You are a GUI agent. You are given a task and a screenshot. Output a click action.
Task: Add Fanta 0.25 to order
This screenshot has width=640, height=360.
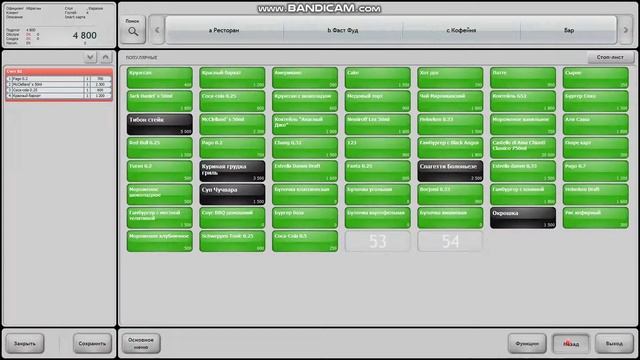click(378, 171)
